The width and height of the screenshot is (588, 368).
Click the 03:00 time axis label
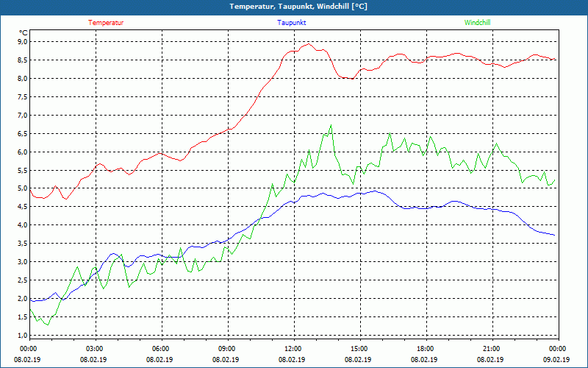click(x=96, y=349)
